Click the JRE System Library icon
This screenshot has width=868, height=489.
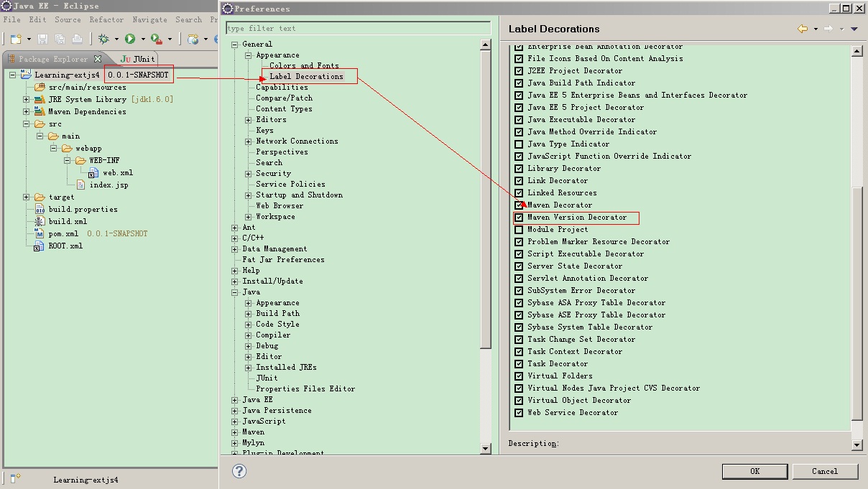(40, 99)
